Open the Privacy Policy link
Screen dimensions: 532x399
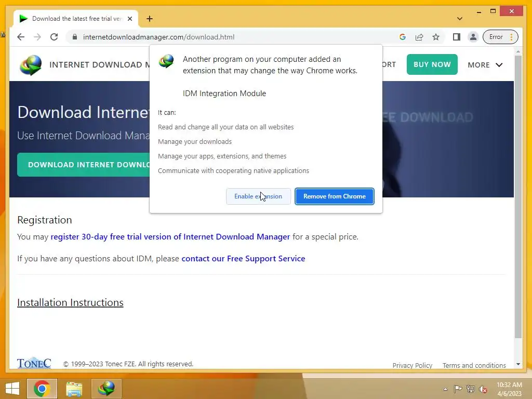coord(412,365)
